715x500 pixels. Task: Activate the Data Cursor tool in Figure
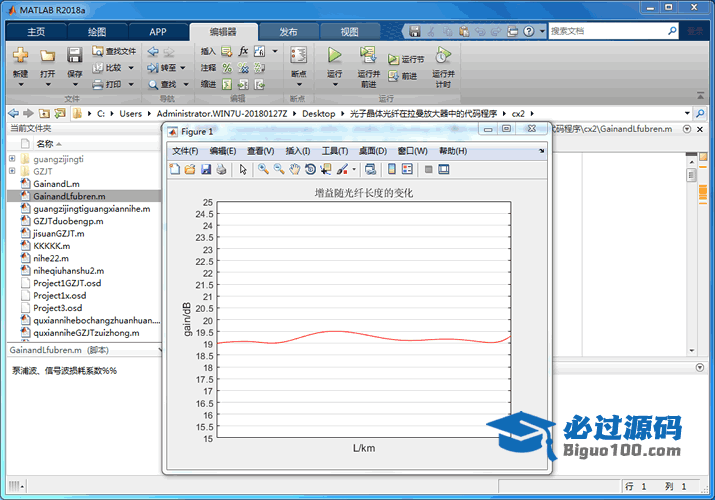point(326,170)
